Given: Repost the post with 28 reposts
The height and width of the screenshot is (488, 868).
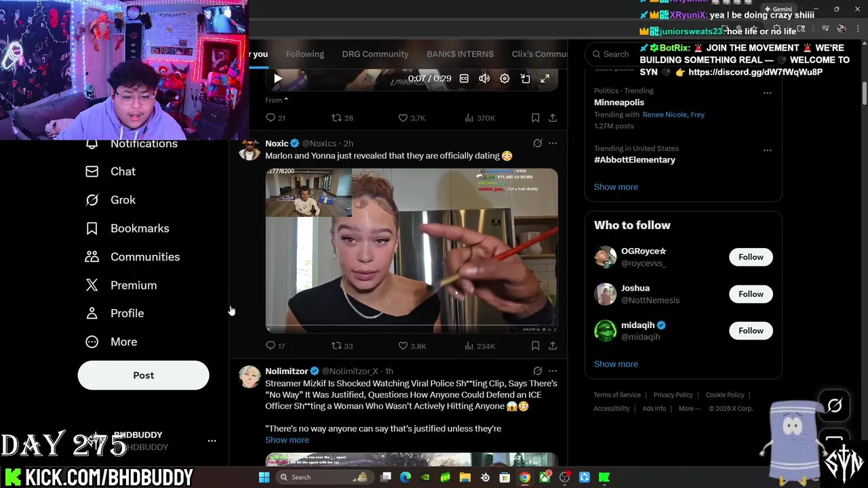Looking at the screenshot, I should 342,118.
